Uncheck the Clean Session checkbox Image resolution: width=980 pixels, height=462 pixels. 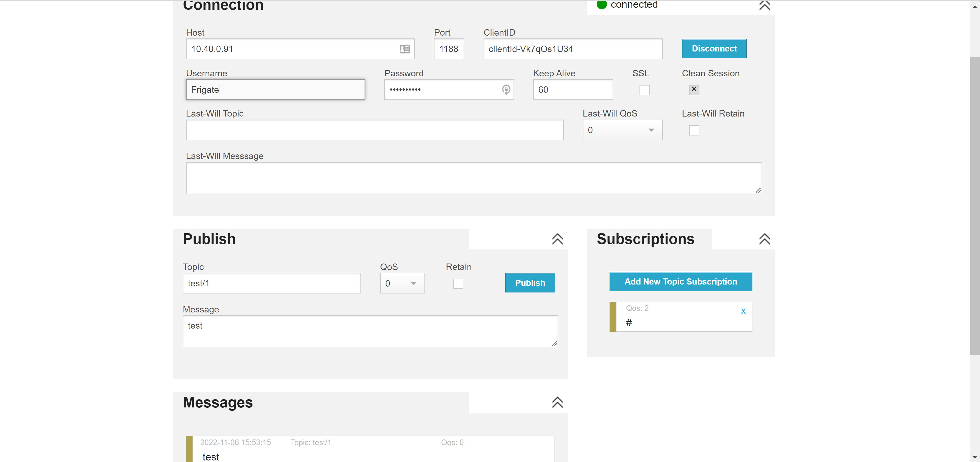(694, 89)
